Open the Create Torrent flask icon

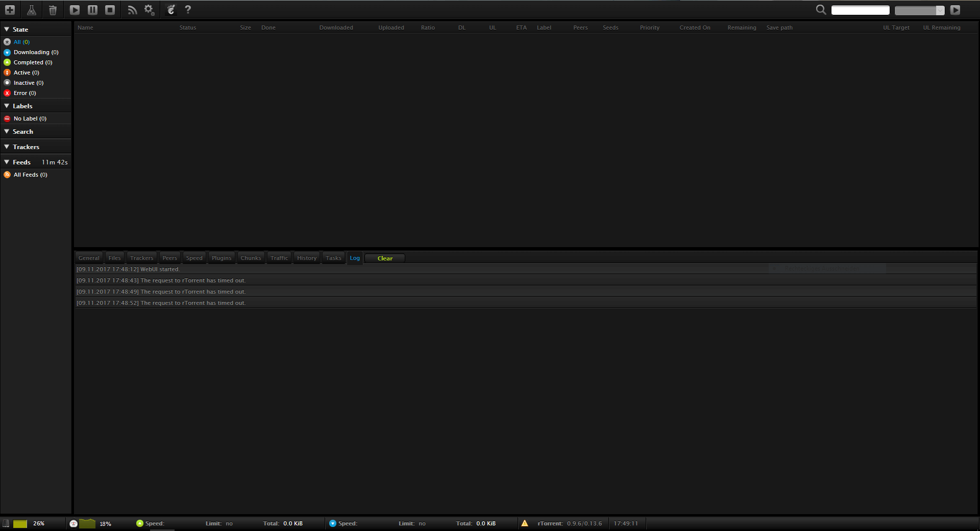tap(31, 10)
